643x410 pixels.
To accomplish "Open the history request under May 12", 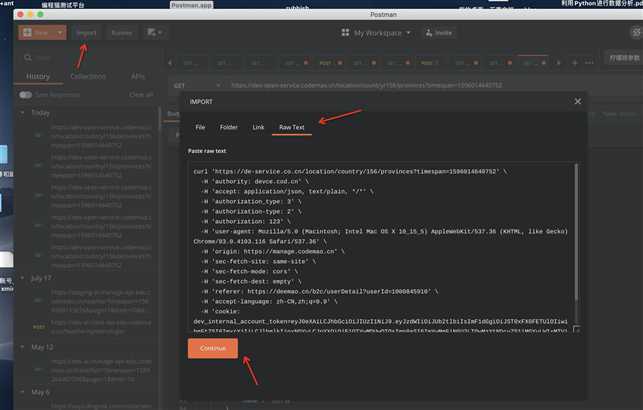I will (x=92, y=371).
